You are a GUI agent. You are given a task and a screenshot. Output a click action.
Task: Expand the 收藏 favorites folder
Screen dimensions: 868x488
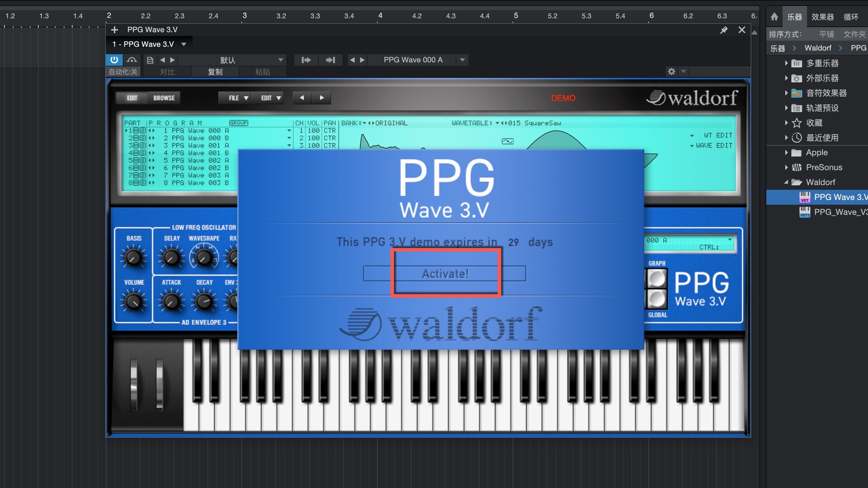tap(786, 123)
